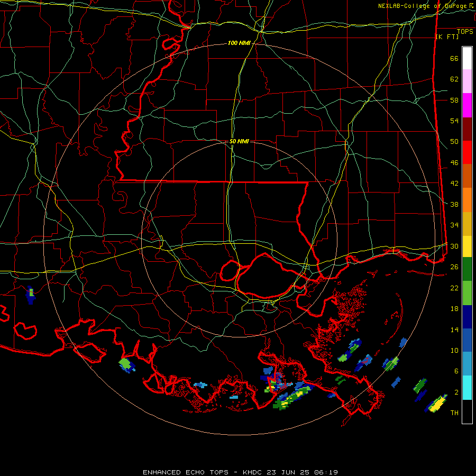Click the legend value "54"

[x=454, y=121]
